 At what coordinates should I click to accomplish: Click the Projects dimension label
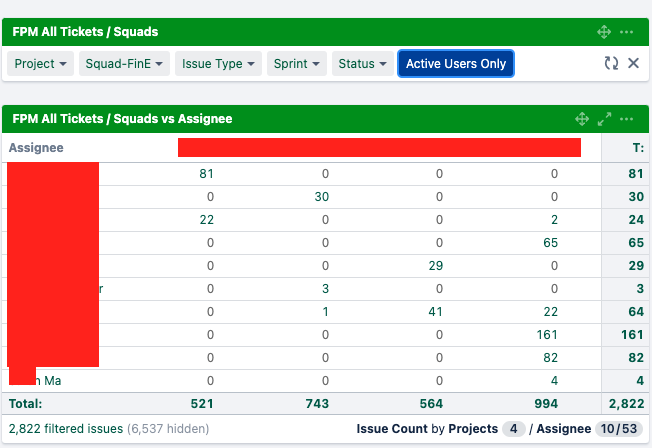pos(473,429)
